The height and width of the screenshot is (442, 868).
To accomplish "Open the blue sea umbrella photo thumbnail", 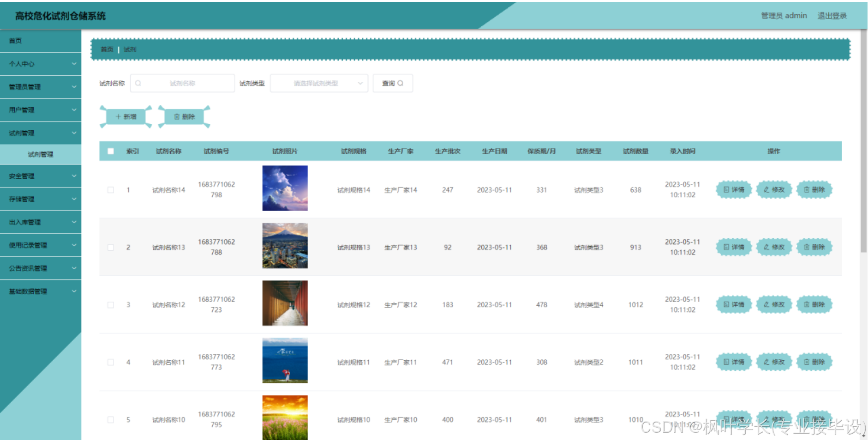I will tap(285, 361).
